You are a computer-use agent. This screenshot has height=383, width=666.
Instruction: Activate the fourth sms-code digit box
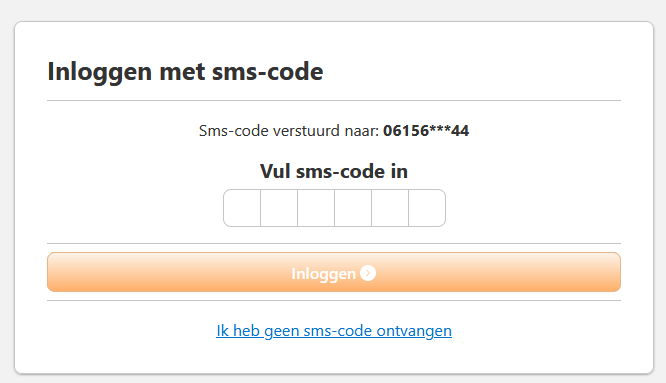pos(353,208)
